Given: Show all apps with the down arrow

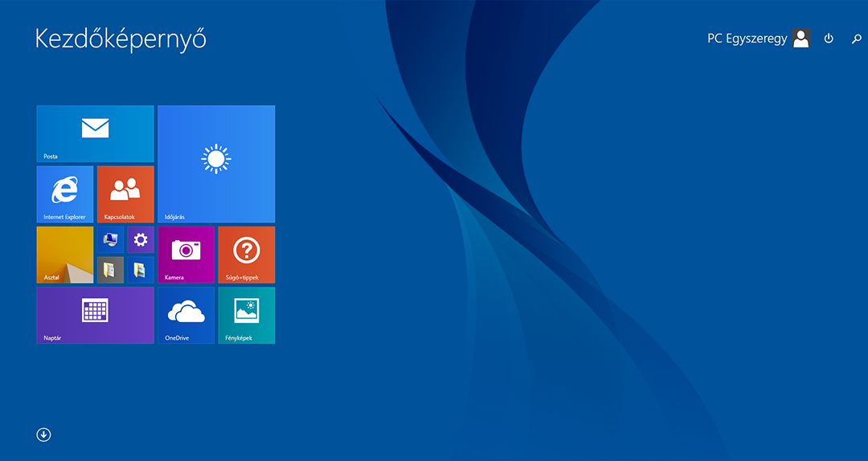Looking at the screenshot, I should tap(43, 435).
